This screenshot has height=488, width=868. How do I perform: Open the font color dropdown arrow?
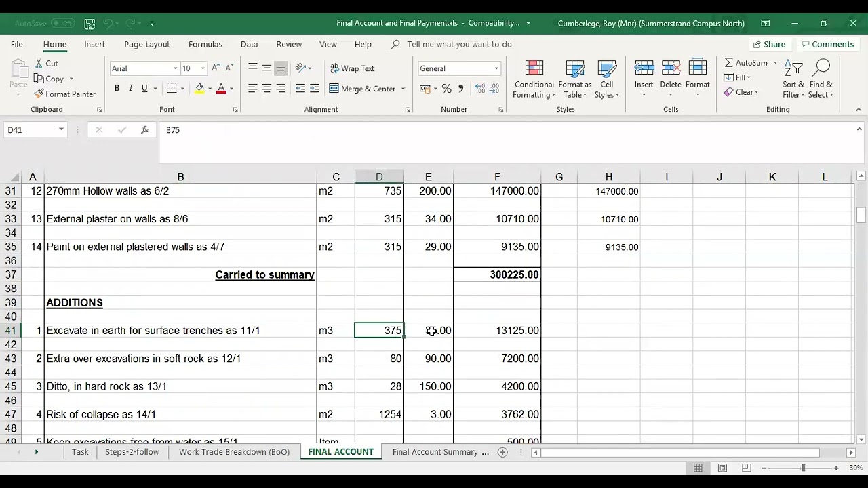pyautogui.click(x=231, y=89)
